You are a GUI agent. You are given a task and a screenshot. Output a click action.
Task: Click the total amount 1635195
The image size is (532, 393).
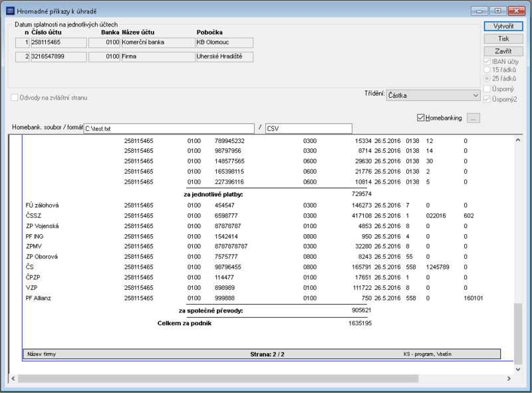pyautogui.click(x=360, y=323)
